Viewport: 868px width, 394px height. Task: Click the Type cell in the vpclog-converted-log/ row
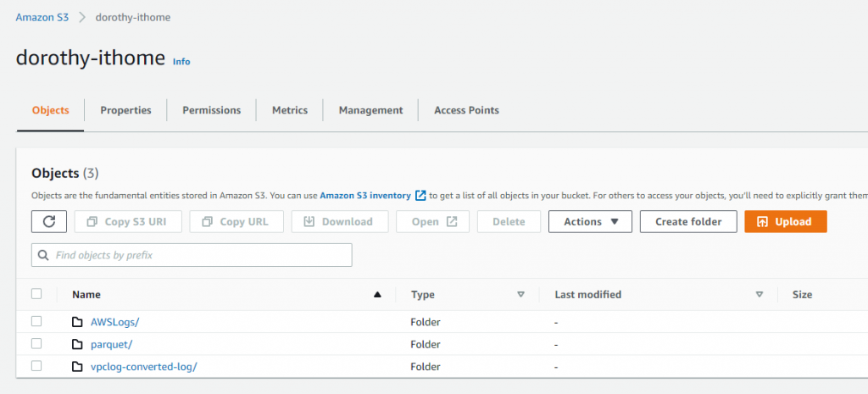[x=426, y=366]
